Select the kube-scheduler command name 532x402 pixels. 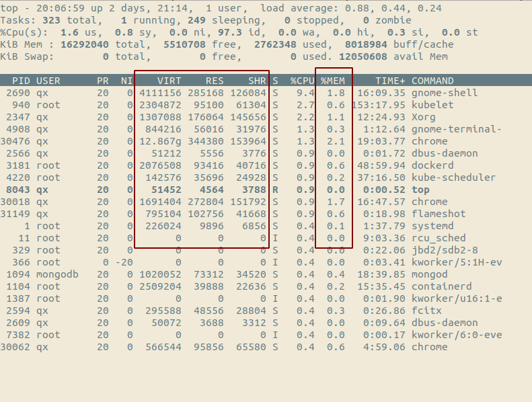pos(453,177)
